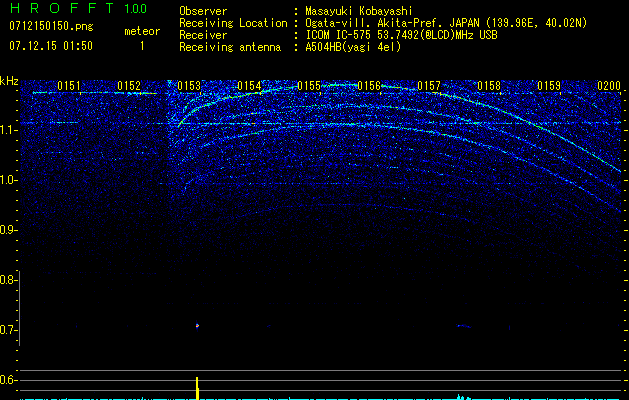Click the 0.7 kHz axis label
629x400 pixels.
pos(8,330)
